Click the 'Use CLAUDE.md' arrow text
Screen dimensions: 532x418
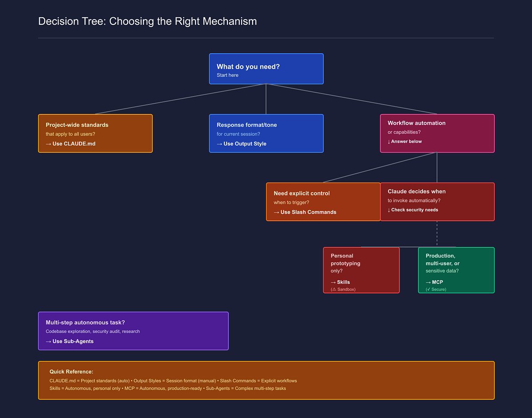point(70,144)
